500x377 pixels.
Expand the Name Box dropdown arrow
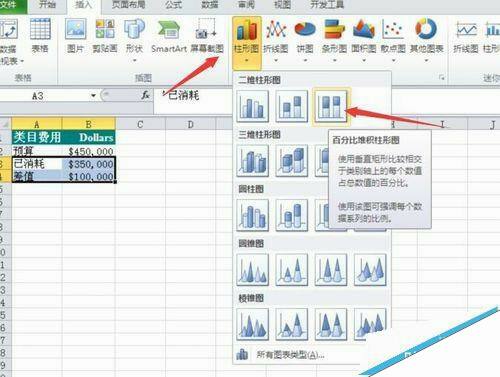click(93, 96)
